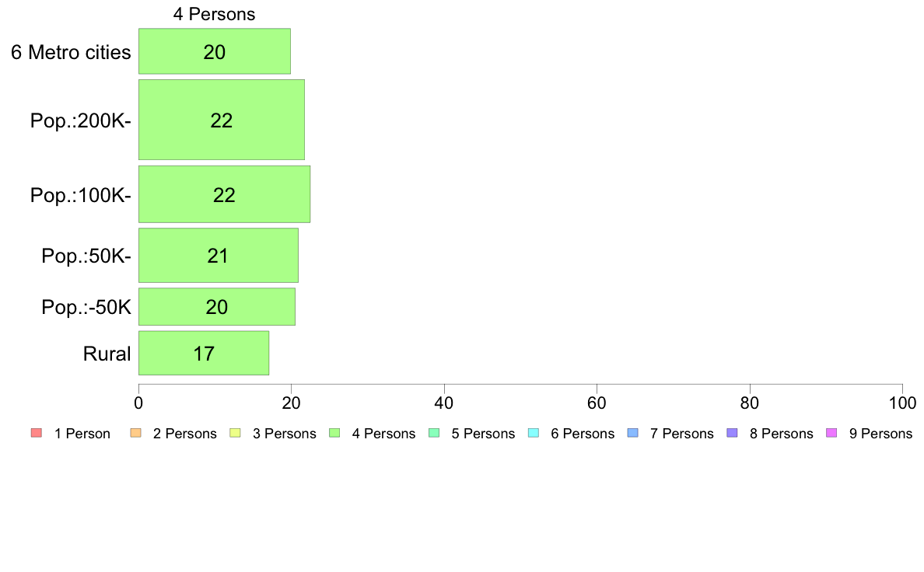Screen dimensions: 924x572
Task: Click the 8 Persons purple legend swatch
Action: coord(732,433)
